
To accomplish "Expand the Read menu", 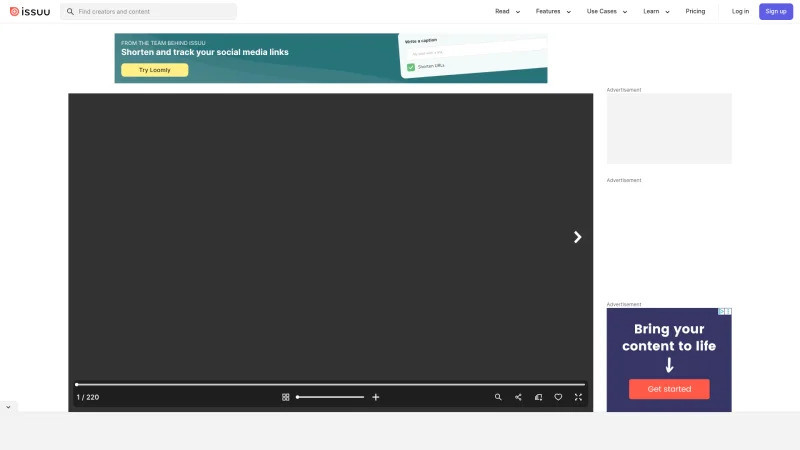I will coord(507,11).
